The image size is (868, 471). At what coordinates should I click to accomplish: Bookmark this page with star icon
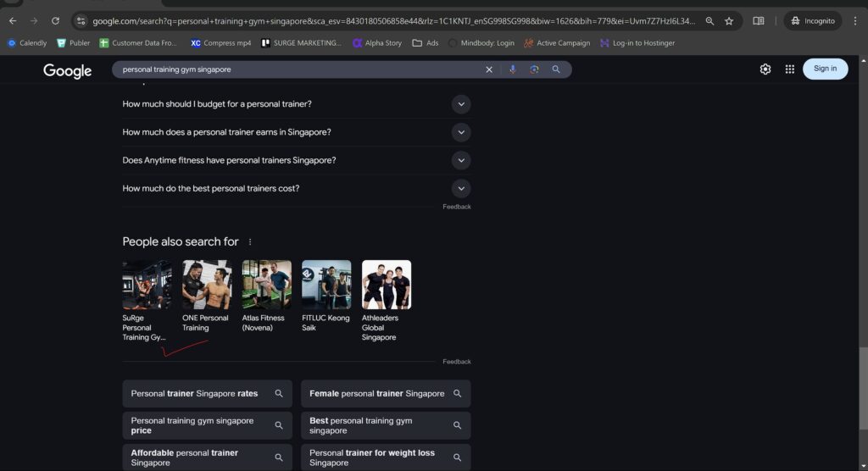coord(729,21)
